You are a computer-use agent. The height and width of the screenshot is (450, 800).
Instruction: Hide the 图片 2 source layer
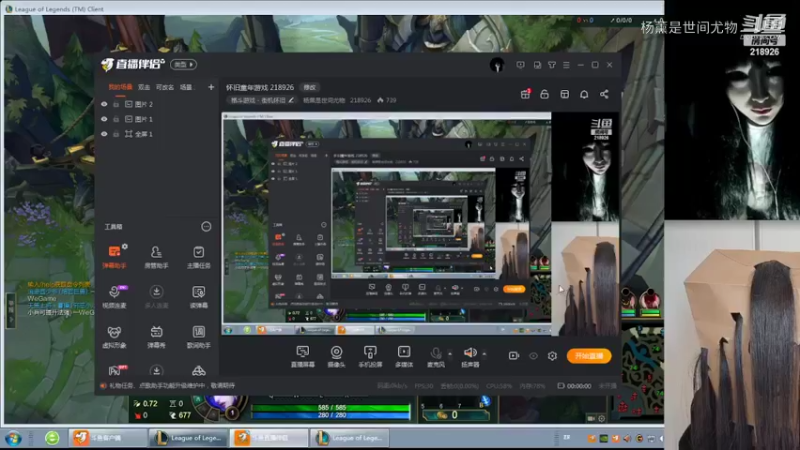tap(104, 104)
